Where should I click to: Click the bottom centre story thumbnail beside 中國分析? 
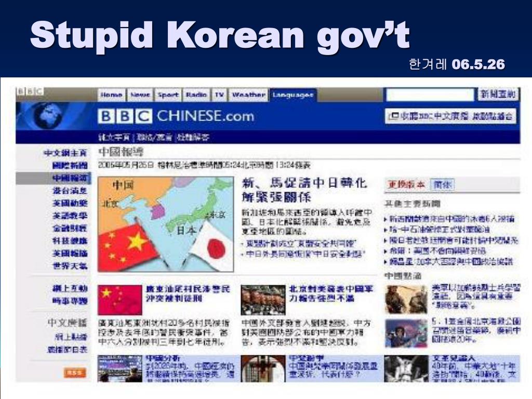point(263,369)
